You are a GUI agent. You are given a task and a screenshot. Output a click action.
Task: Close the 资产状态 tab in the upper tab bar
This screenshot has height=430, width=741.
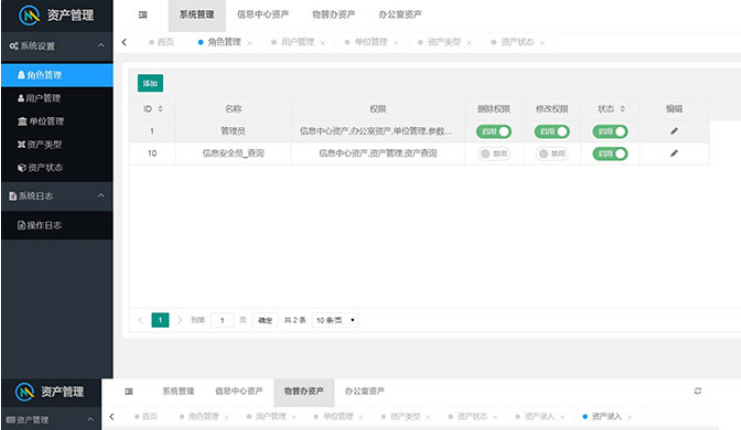pos(543,43)
